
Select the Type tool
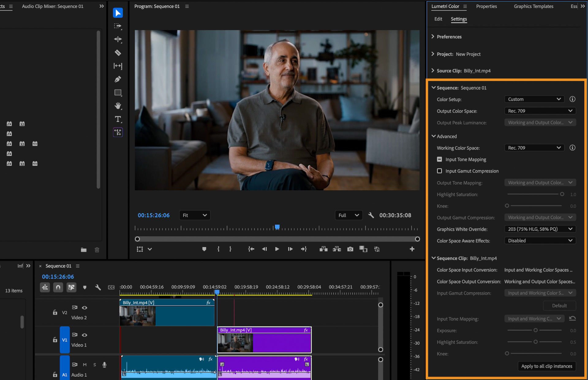(118, 119)
